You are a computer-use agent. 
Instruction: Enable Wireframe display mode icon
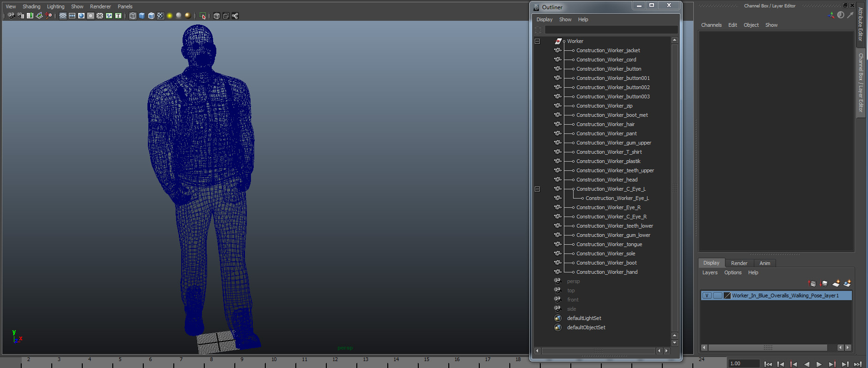[x=133, y=16]
